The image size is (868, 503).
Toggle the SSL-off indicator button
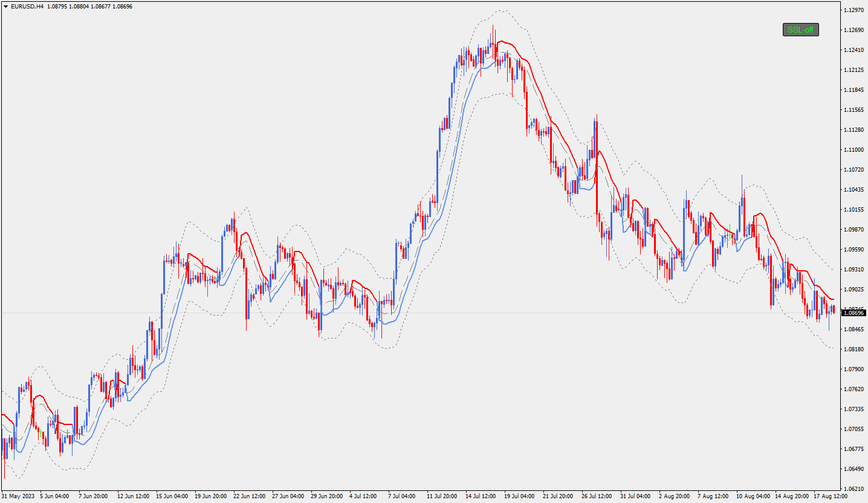click(800, 30)
